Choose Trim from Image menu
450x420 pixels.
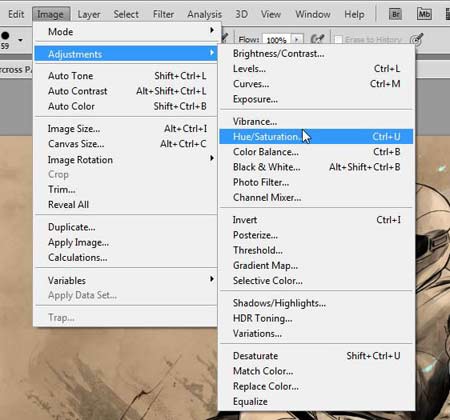click(x=126, y=189)
